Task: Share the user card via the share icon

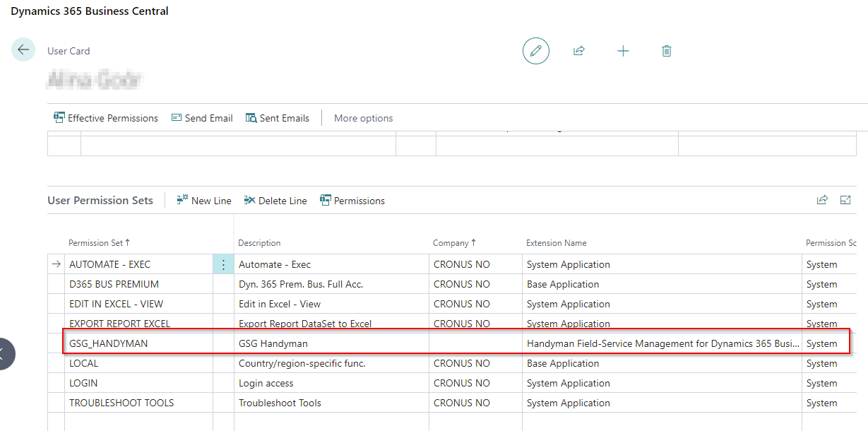Action: 579,51
